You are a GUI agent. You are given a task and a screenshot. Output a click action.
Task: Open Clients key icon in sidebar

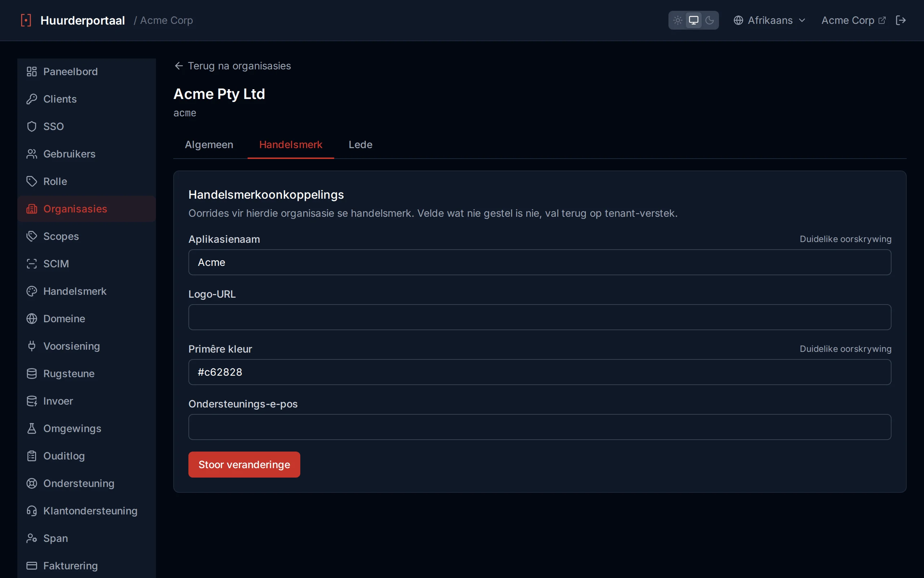(32, 99)
